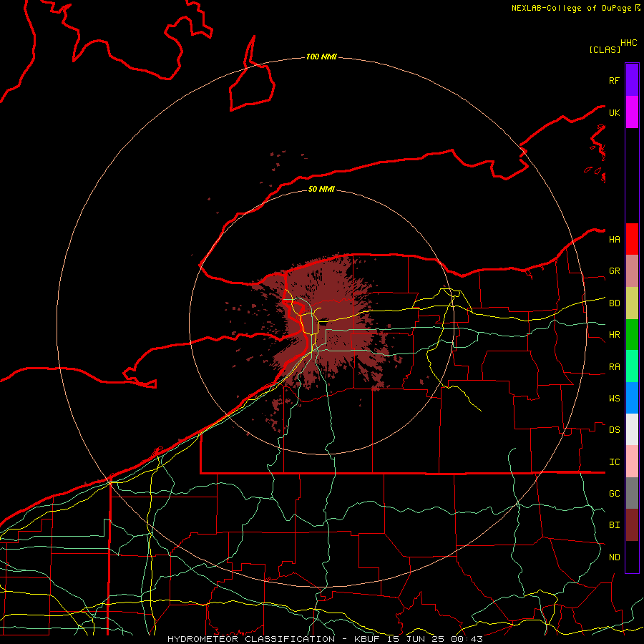Click the 100 NMI range ring label
Screen dimensions: 644x644
321,57
